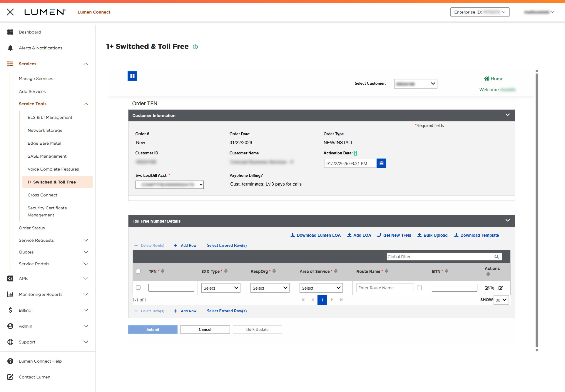The width and height of the screenshot is (565, 392).
Task: Go to previous page arrow
Action: click(x=312, y=300)
